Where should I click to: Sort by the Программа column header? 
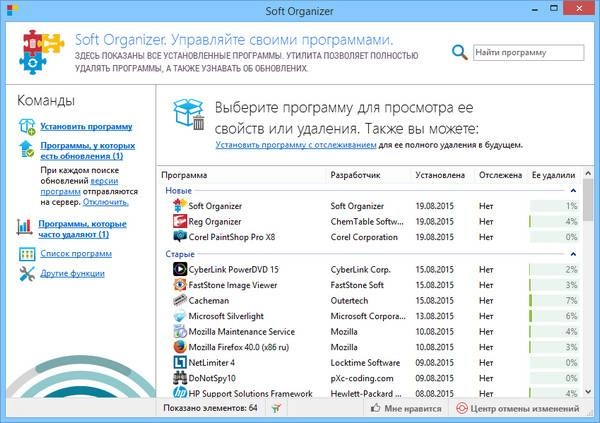click(184, 175)
